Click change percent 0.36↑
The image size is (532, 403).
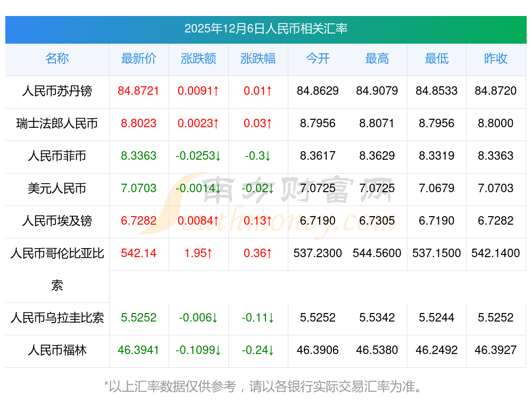[258, 253]
